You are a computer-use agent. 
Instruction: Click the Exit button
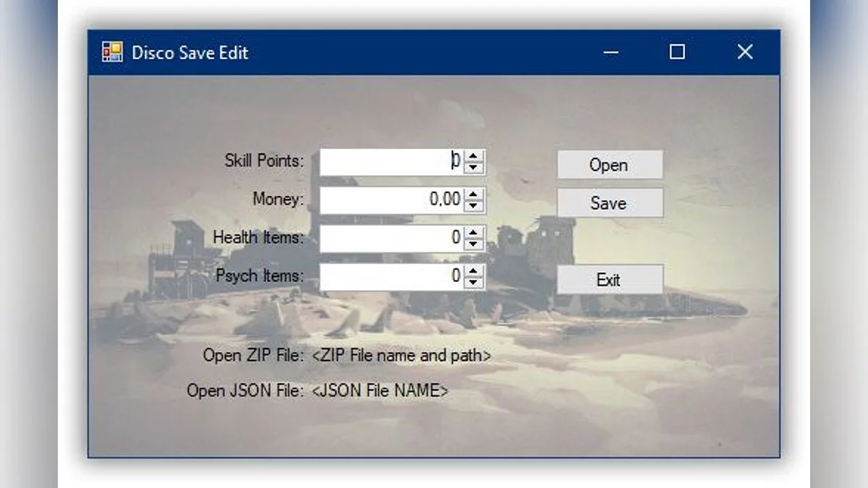[610, 280]
